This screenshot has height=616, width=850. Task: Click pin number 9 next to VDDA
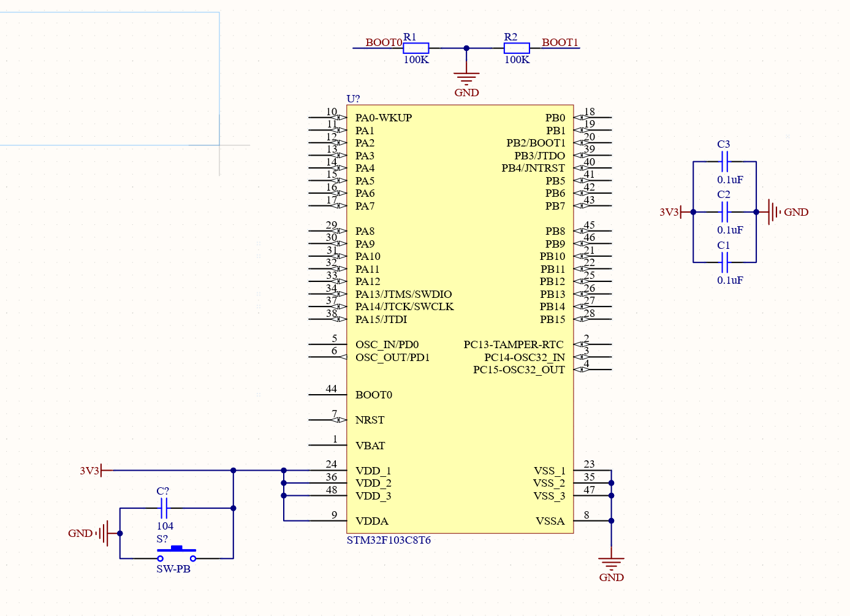tap(334, 515)
